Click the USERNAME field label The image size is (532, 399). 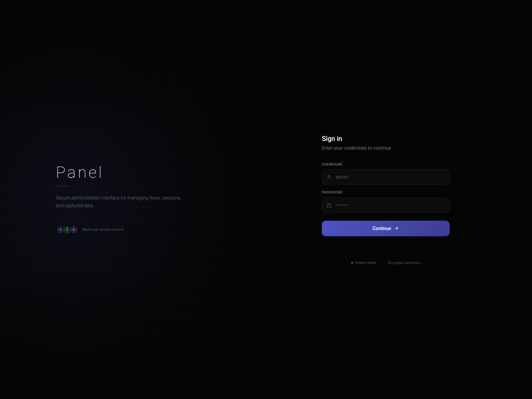pos(332,164)
